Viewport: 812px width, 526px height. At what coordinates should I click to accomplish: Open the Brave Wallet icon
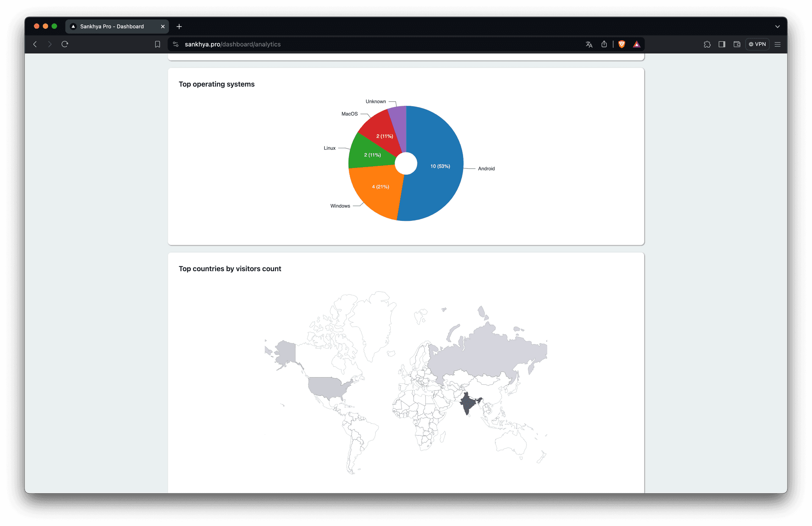pos(737,44)
